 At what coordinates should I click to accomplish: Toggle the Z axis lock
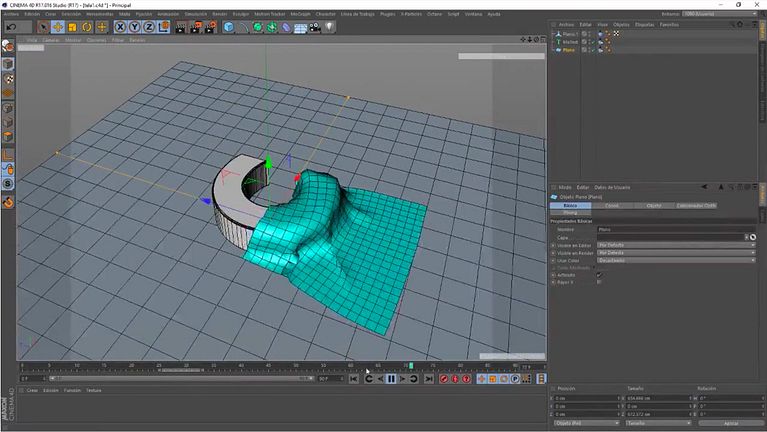(x=149, y=27)
